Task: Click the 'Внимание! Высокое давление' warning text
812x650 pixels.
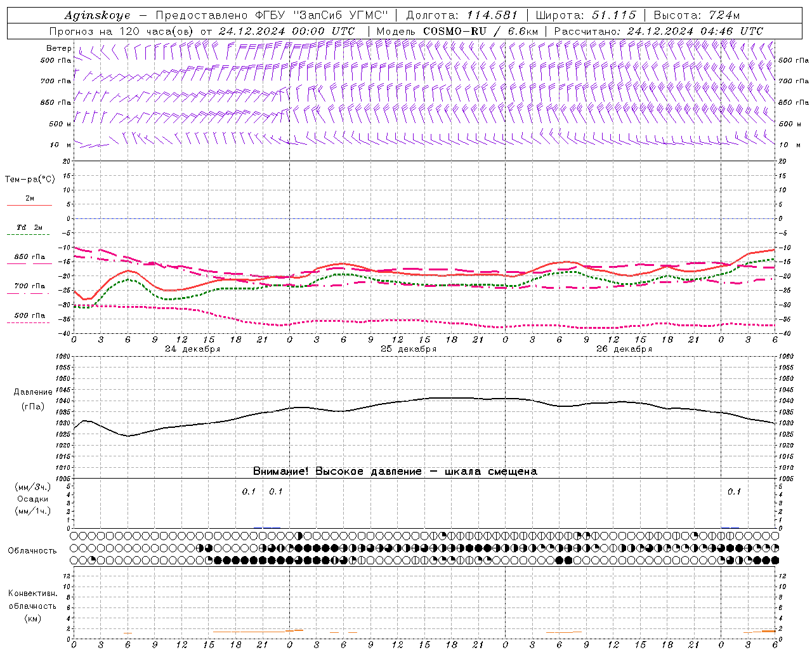Action: pos(337,472)
